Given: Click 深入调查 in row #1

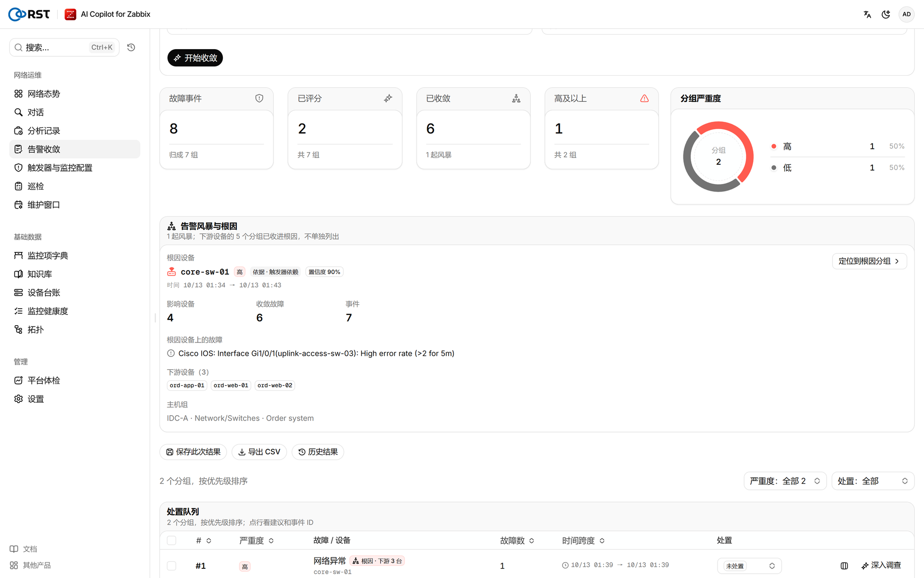Looking at the screenshot, I should tap(881, 565).
